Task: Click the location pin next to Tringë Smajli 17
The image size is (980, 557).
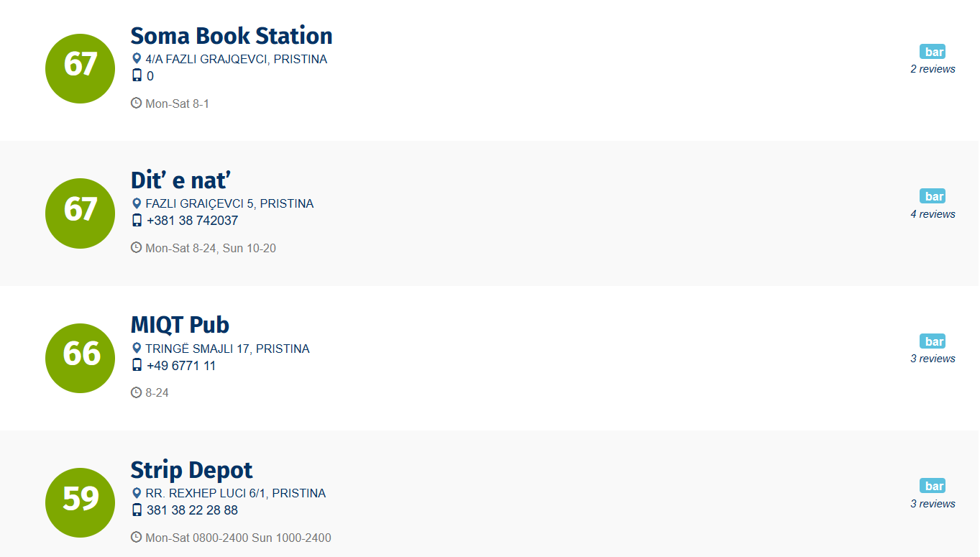Action: (137, 349)
